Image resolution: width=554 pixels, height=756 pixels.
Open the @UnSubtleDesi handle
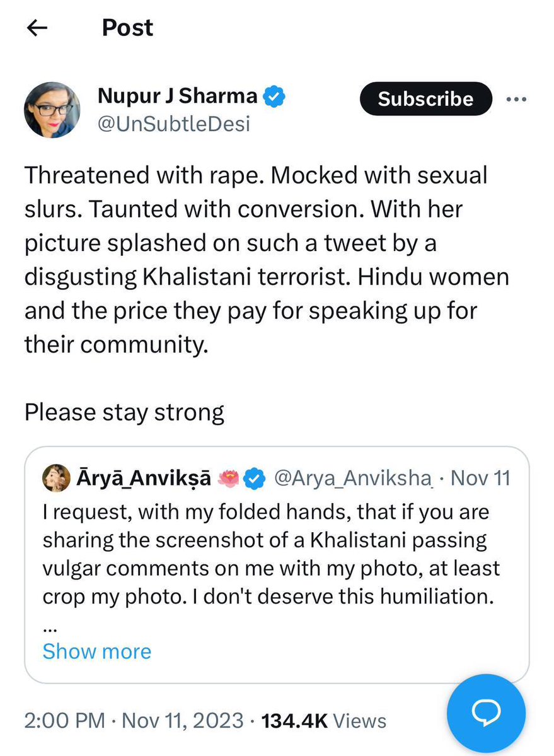tap(174, 124)
